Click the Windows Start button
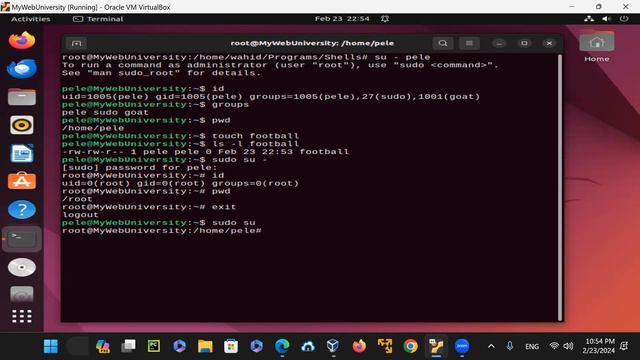The height and width of the screenshot is (360, 640). pos(51,347)
